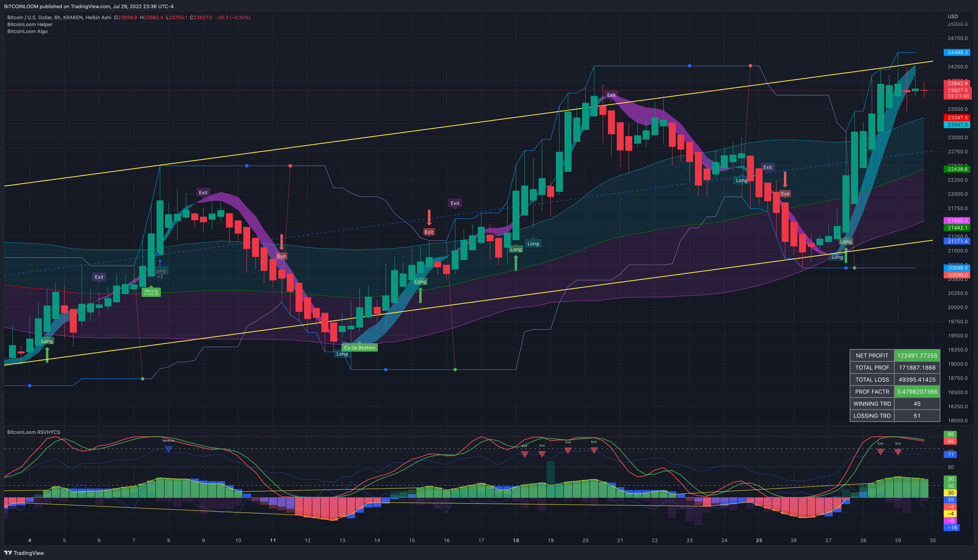The image size is (978, 560).
Task: Click the magenta -6 oscillator tag
Action: click(x=951, y=520)
